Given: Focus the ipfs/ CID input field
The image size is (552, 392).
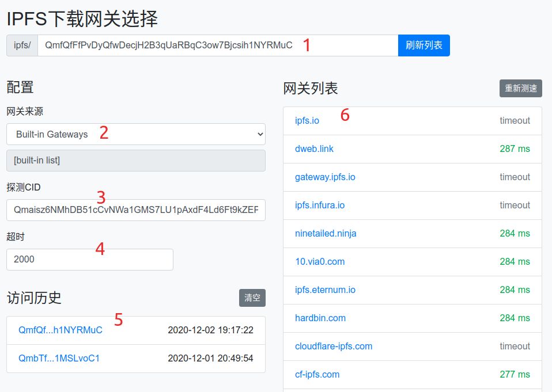Looking at the screenshot, I should [x=218, y=45].
